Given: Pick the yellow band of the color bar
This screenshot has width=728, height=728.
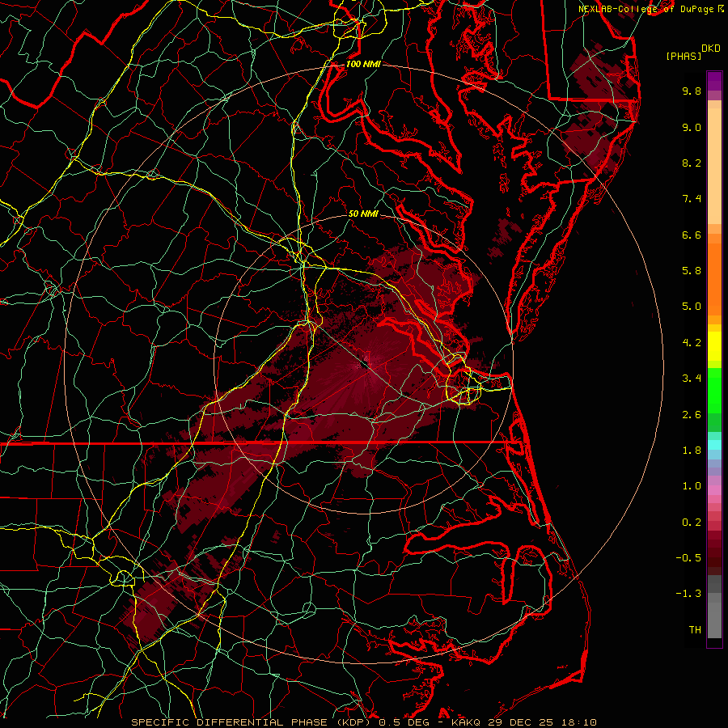Looking at the screenshot, I should (x=714, y=346).
